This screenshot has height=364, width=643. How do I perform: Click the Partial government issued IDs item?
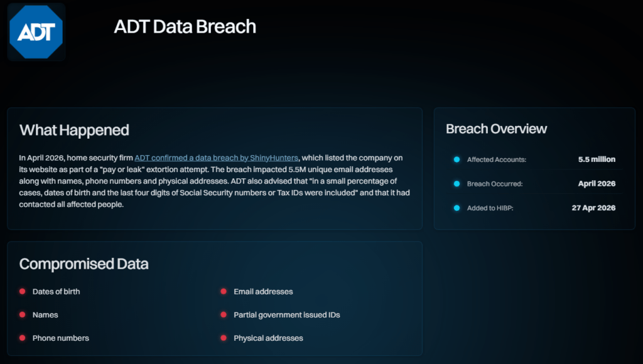pyautogui.click(x=286, y=315)
